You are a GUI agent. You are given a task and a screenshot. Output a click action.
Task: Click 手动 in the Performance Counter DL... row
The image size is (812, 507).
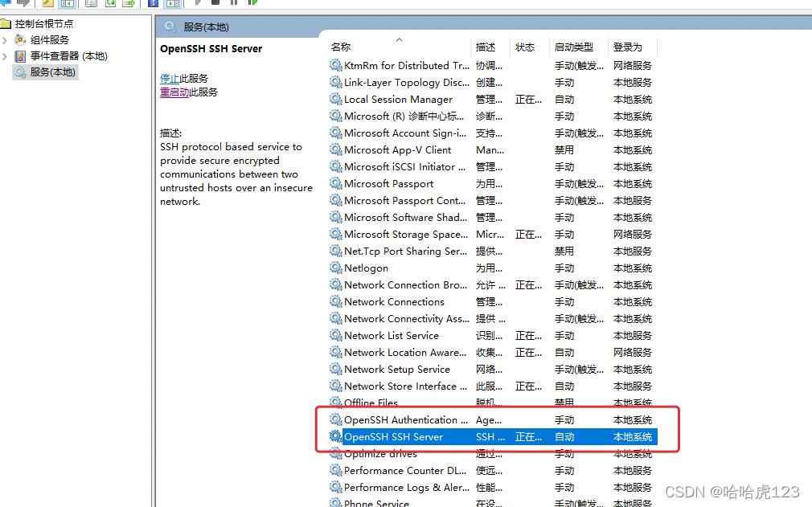click(564, 470)
